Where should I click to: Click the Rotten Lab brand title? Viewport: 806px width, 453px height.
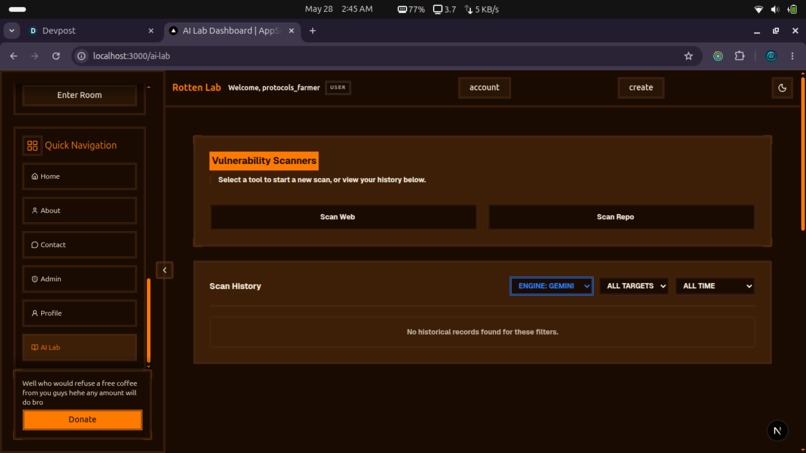pos(196,87)
